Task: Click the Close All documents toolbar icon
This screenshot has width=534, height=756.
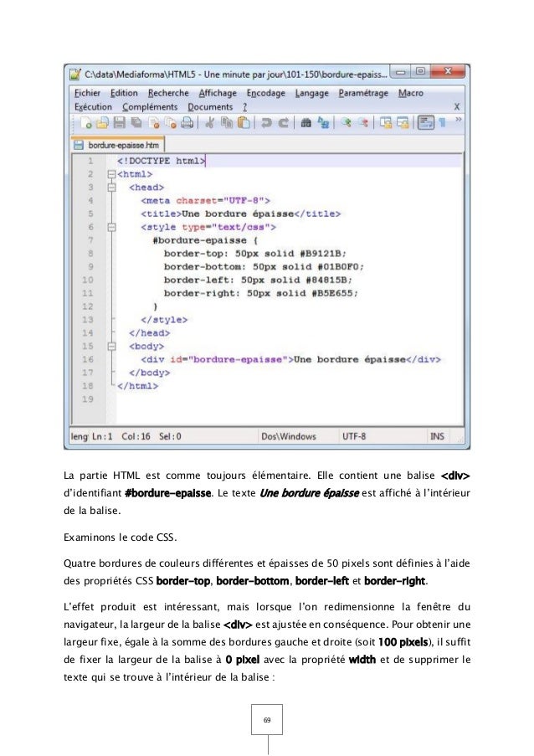Action: click(171, 123)
